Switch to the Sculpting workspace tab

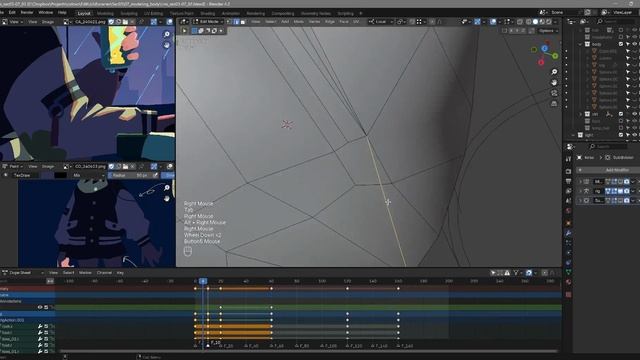click(x=129, y=13)
